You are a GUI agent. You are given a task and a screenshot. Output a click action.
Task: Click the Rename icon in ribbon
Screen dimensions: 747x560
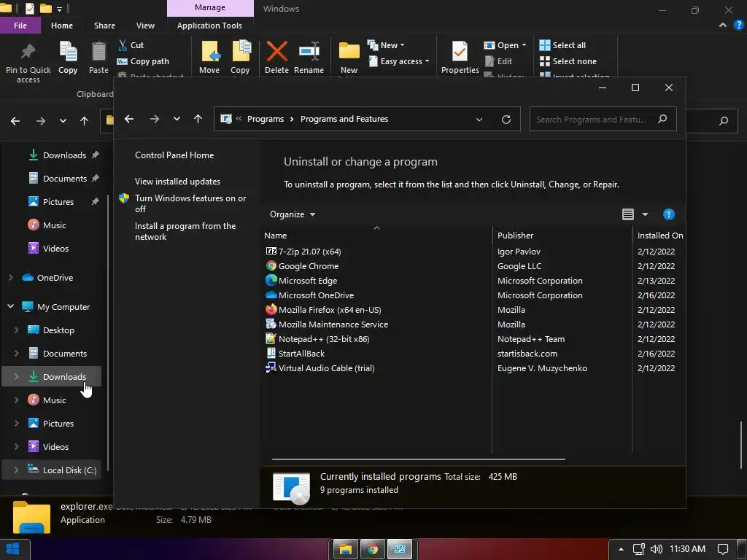309,52
